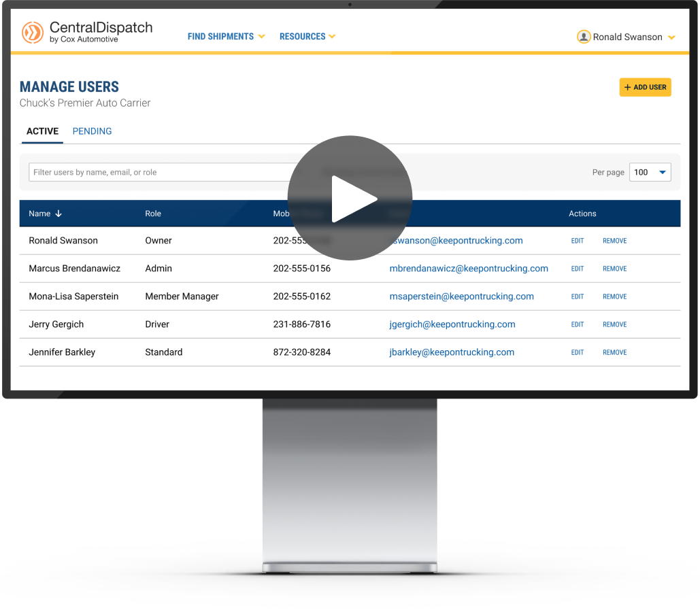Screen dimensions: 700x610
Task: Expand the Resources menu
Action: pyautogui.click(x=307, y=37)
